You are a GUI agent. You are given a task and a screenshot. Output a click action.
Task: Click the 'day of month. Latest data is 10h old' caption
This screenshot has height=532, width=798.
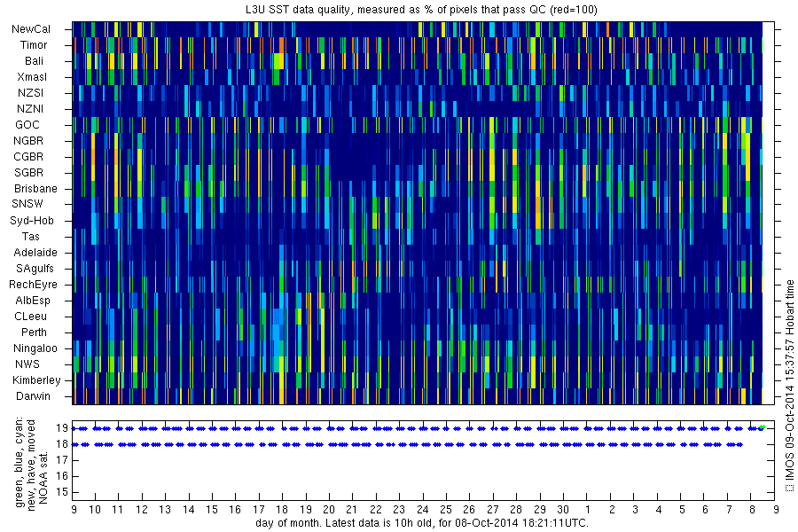422,523
